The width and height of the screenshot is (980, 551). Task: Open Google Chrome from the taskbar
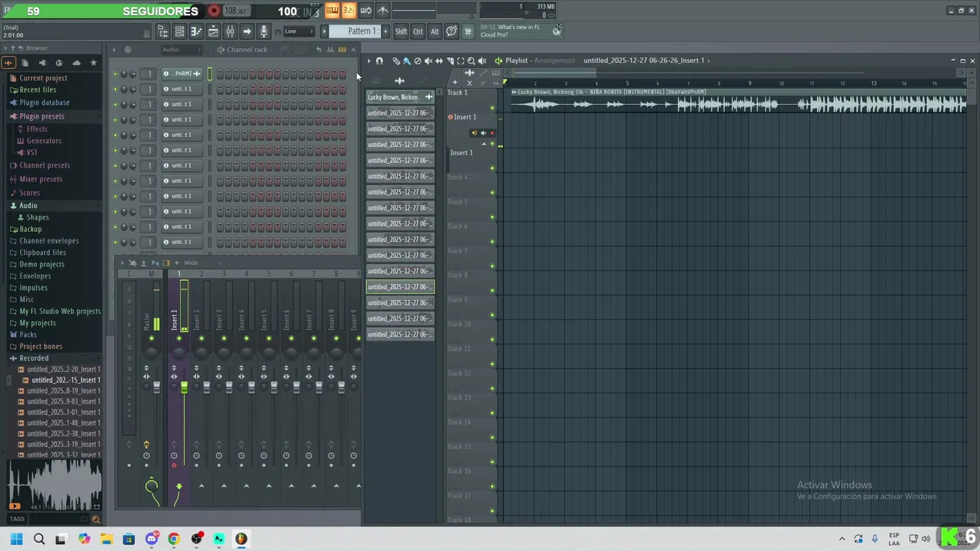pyautogui.click(x=174, y=539)
